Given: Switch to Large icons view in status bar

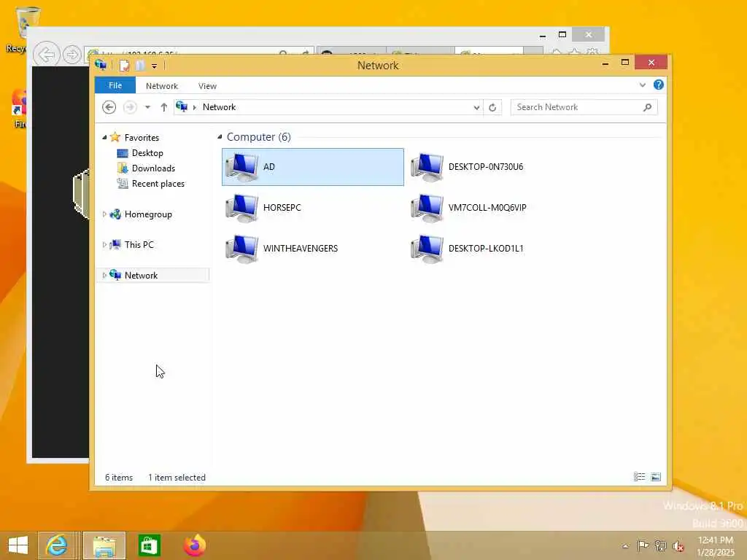Looking at the screenshot, I should (656, 477).
